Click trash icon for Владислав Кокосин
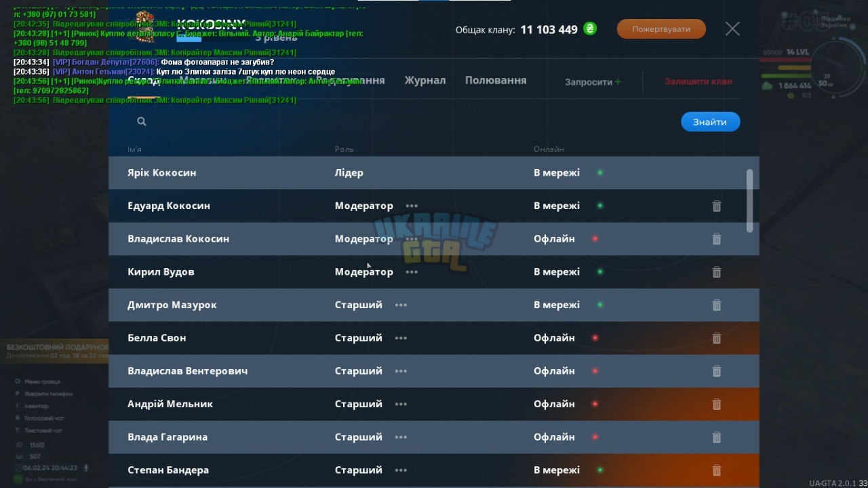 [716, 239]
